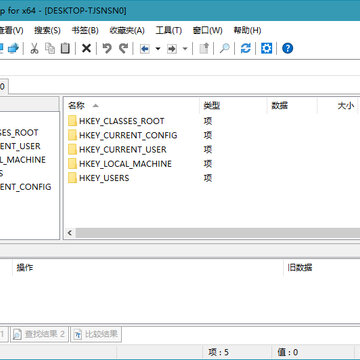The width and height of the screenshot is (360, 360).
Task: Click the Forward navigation arrow
Action: click(172, 49)
